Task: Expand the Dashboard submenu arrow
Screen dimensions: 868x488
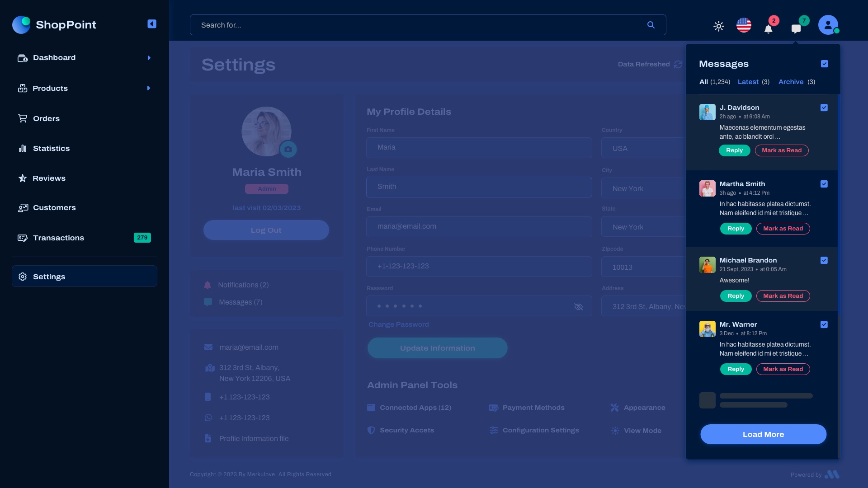Action: [149, 58]
